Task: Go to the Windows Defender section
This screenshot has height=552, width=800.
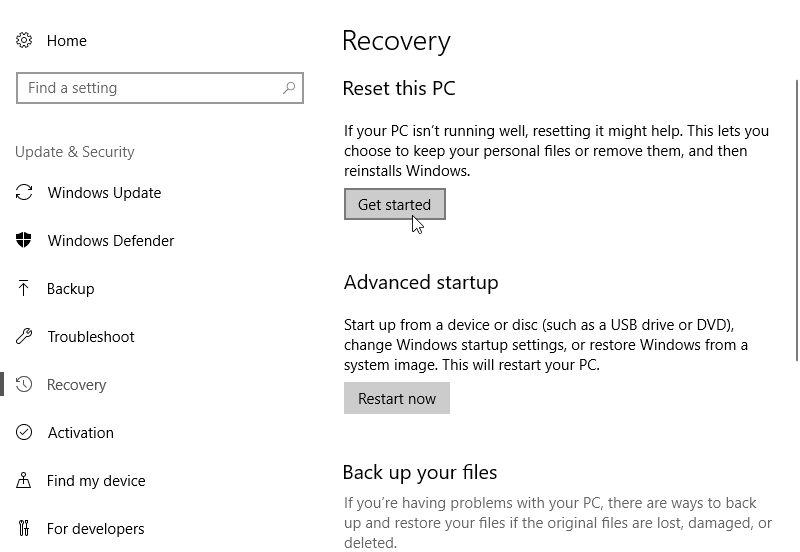Action: click(x=111, y=241)
